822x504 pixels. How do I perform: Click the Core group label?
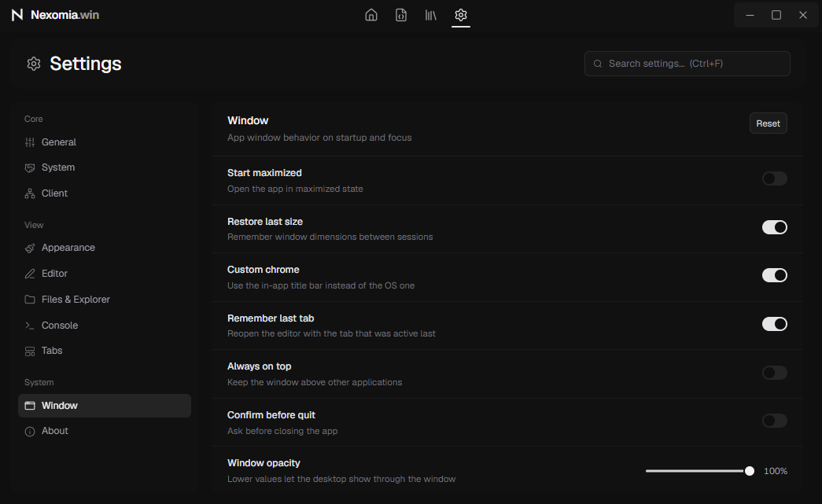[34, 119]
